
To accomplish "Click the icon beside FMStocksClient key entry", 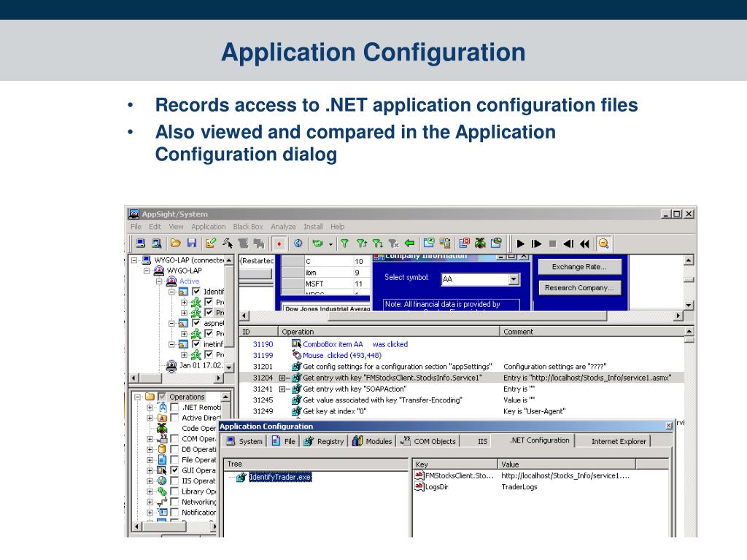I will click(x=419, y=475).
